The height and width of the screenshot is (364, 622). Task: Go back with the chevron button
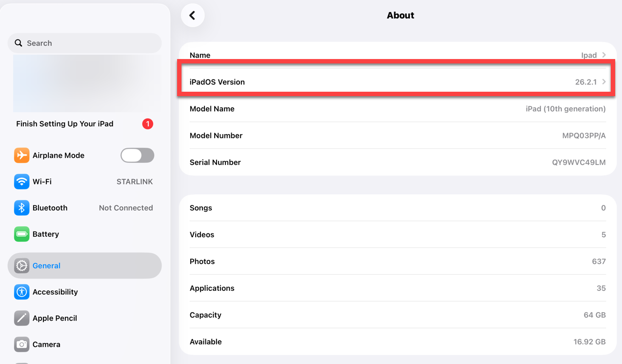click(x=193, y=16)
